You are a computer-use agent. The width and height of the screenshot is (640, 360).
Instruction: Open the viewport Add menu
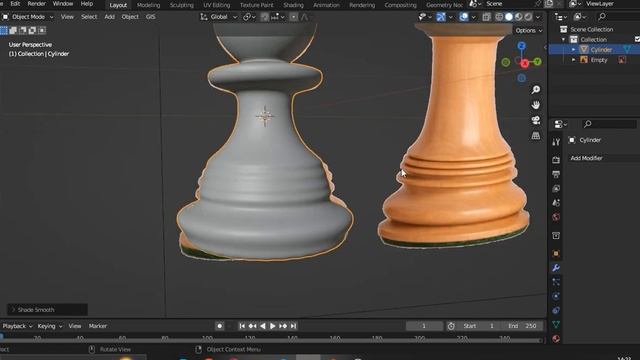click(109, 17)
